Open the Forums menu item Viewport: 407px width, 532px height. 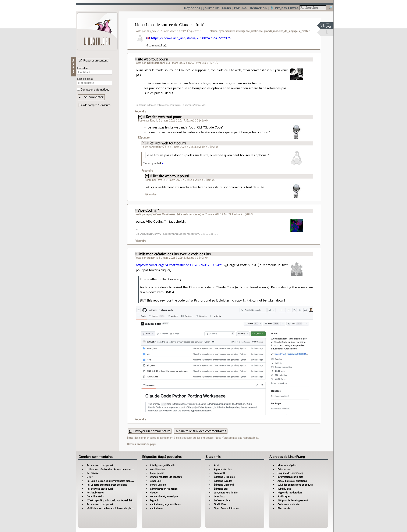(x=240, y=8)
